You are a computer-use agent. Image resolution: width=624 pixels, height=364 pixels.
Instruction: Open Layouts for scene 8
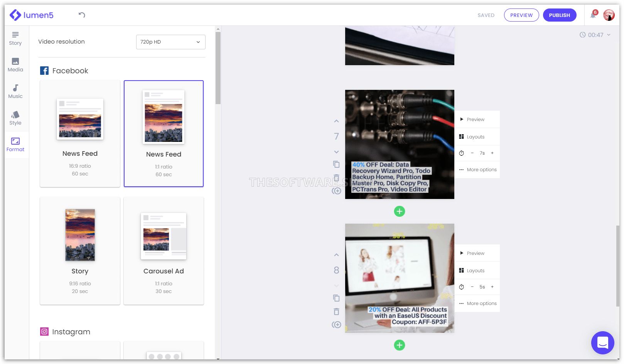coord(475,270)
